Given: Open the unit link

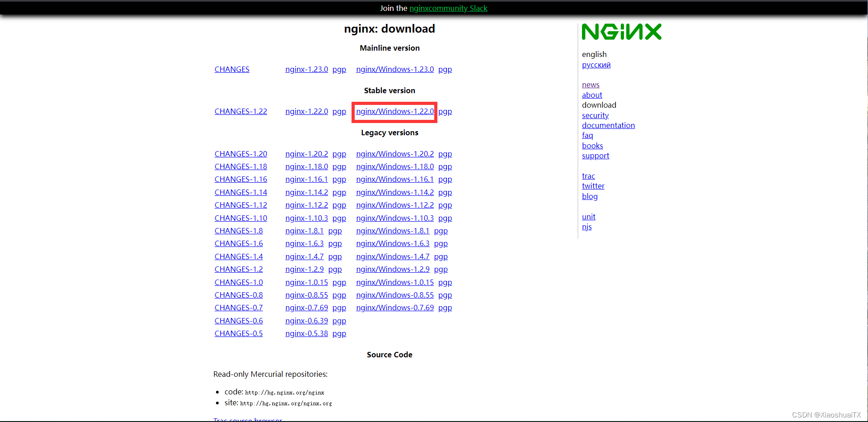Looking at the screenshot, I should 589,217.
